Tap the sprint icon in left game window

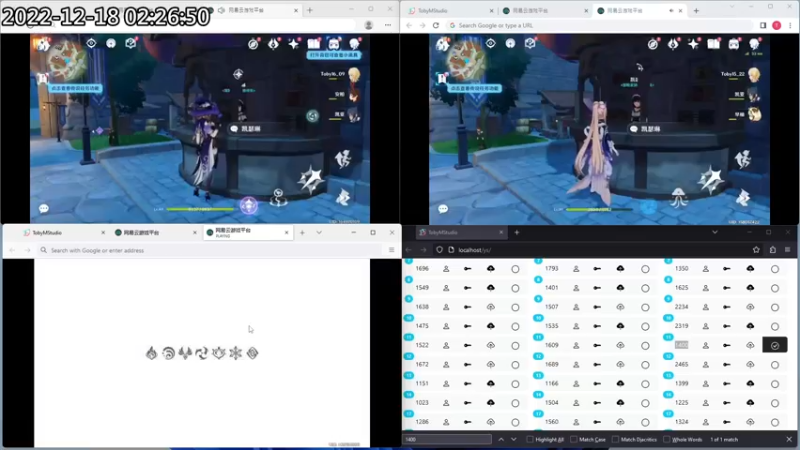tap(343, 197)
